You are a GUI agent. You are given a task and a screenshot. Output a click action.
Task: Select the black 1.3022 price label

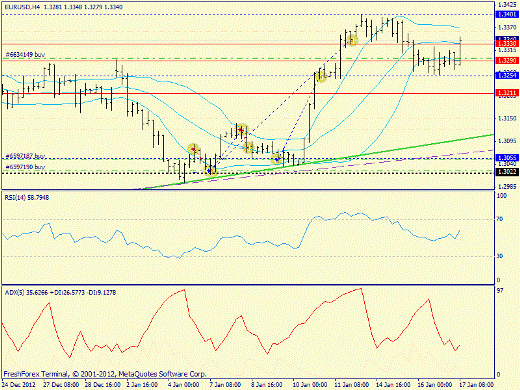[x=507, y=172]
